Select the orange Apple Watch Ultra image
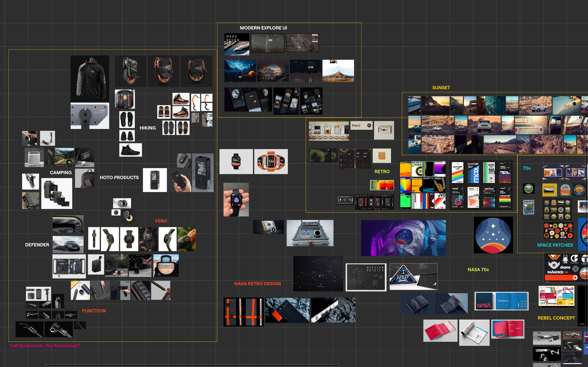 click(271, 161)
